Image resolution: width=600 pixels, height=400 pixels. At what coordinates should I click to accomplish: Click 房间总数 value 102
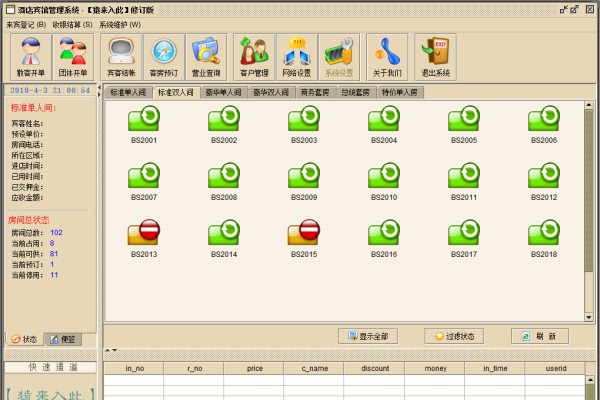click(56, 233)
